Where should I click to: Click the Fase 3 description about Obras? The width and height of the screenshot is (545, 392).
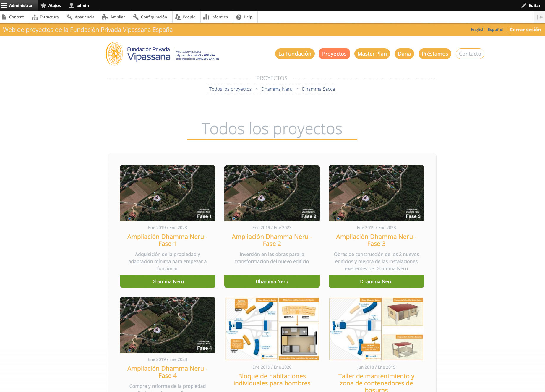point(376,261)
